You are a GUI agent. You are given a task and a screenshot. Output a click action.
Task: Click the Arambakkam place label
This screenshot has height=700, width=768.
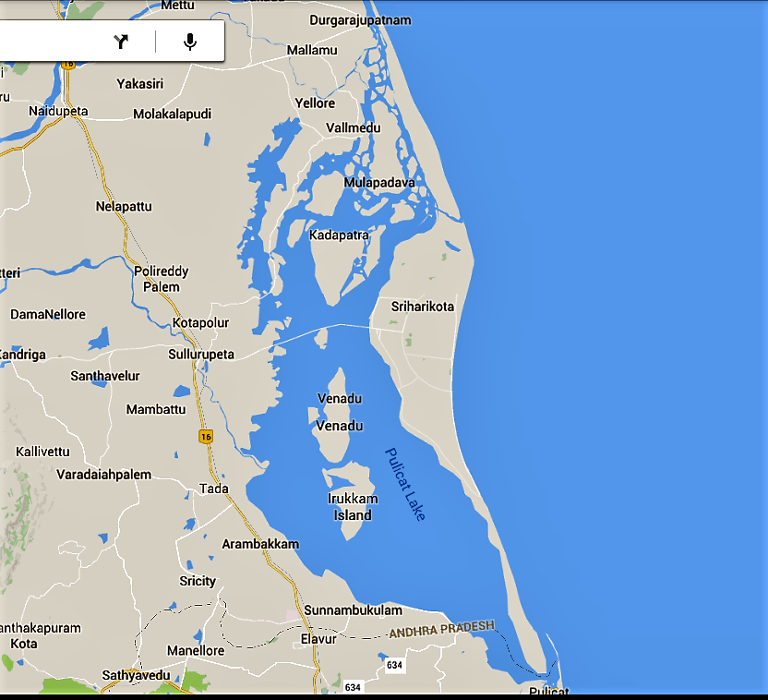(260, 544)
